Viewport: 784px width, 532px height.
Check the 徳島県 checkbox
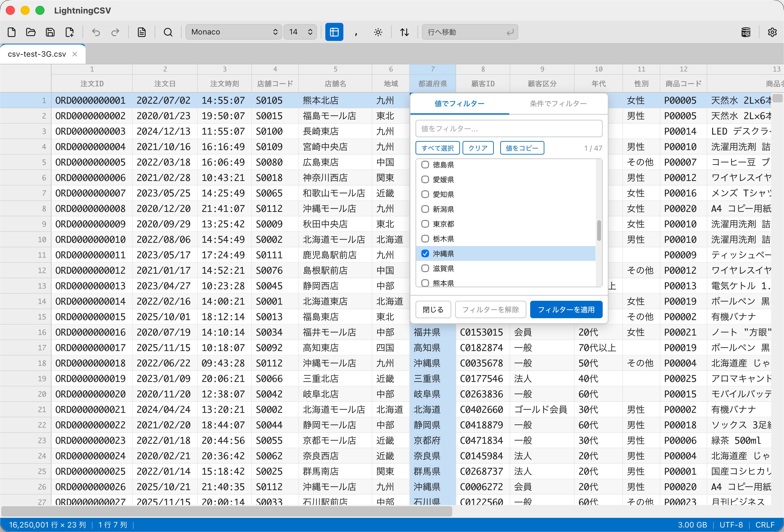click(x=425, y=165)
